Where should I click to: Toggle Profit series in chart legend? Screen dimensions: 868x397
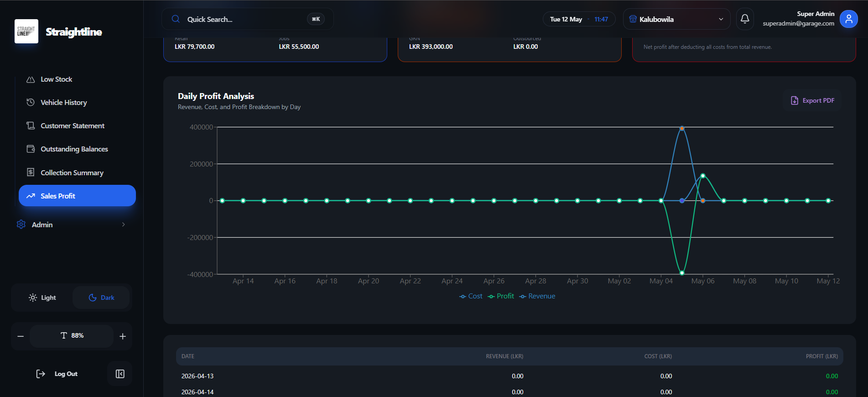click(x=501, y=296)
